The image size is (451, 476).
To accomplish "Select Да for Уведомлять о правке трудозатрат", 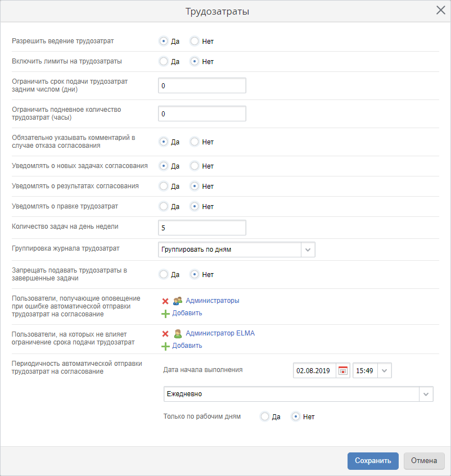I will [x=164, y=206].
